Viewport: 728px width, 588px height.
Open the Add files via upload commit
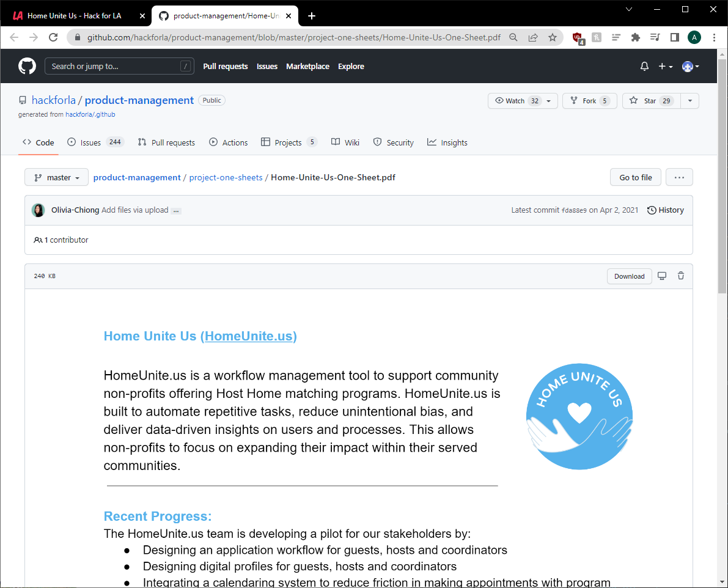(134, 210)
